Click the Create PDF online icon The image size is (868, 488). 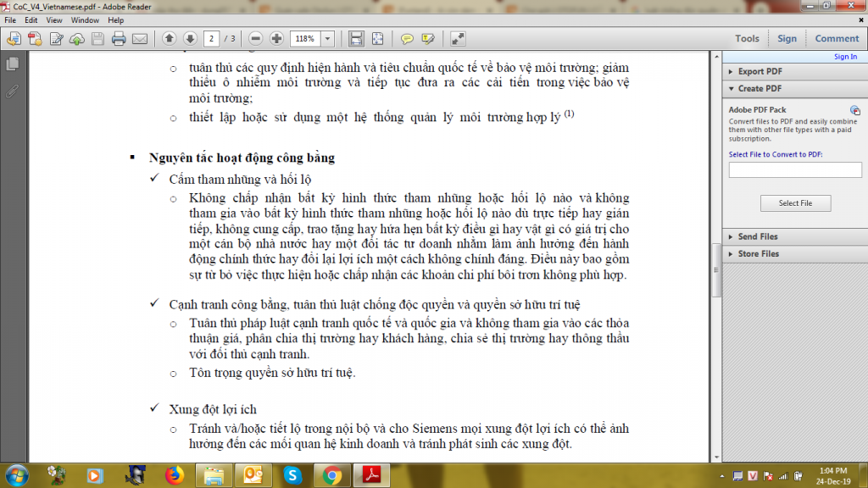click(x=35, y=39)
